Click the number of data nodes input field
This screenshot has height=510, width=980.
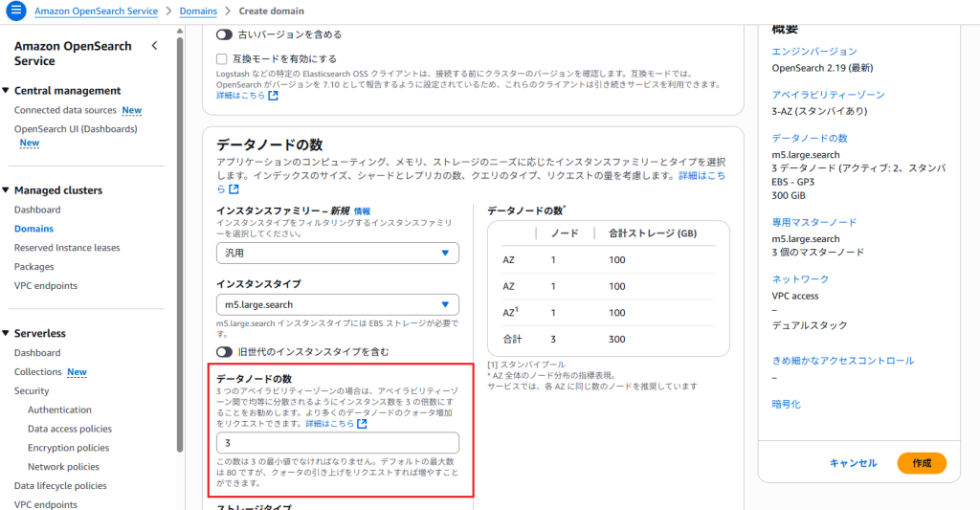[338, 442]
